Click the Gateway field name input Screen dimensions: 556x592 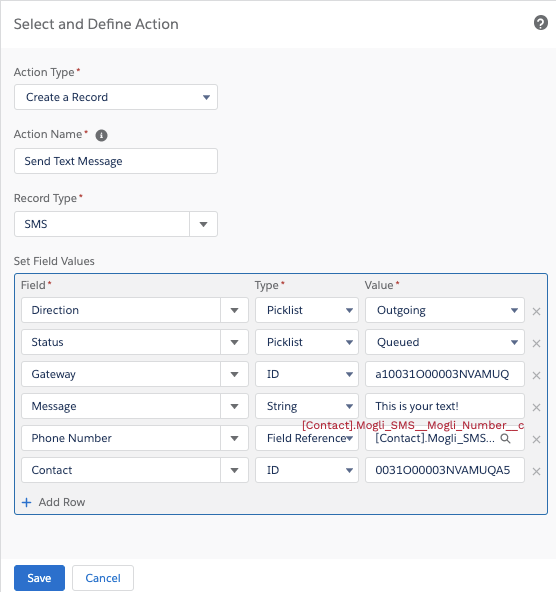click(121, 374)
